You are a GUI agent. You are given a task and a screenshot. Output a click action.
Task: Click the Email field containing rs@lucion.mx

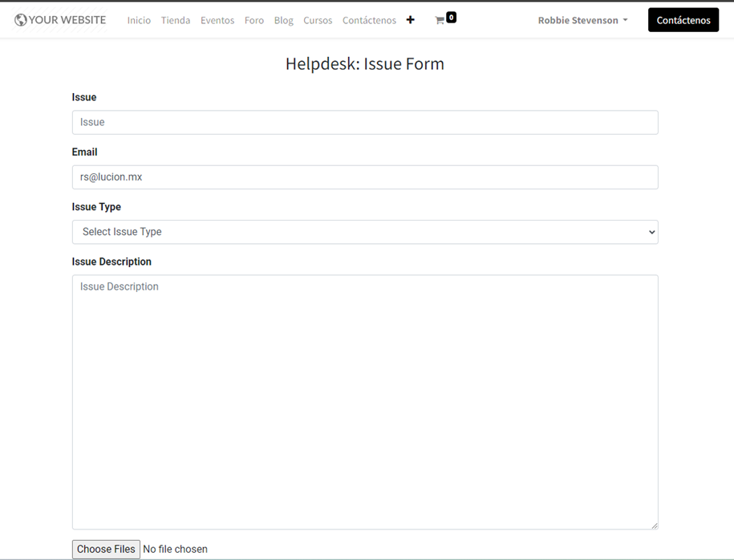coord(365,177)
